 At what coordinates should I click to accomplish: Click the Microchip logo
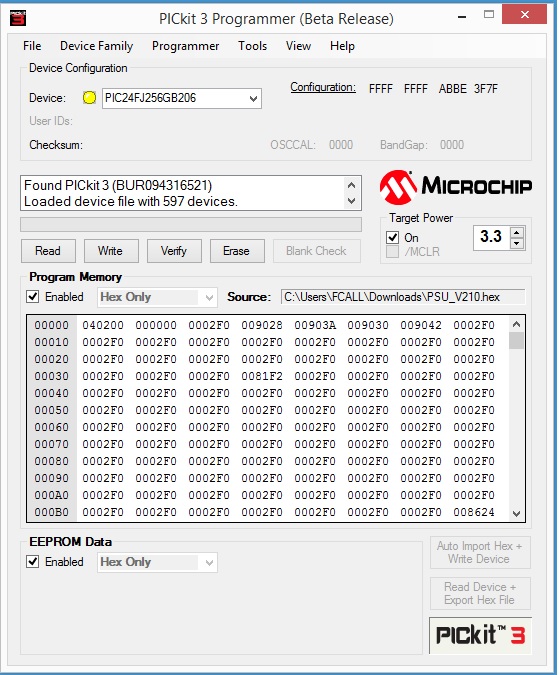pos(455,187)
